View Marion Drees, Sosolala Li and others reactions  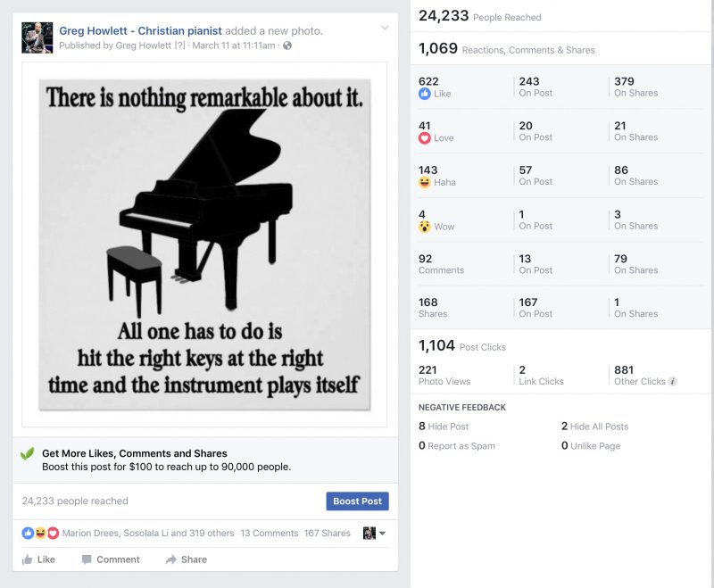click(148, 533)
